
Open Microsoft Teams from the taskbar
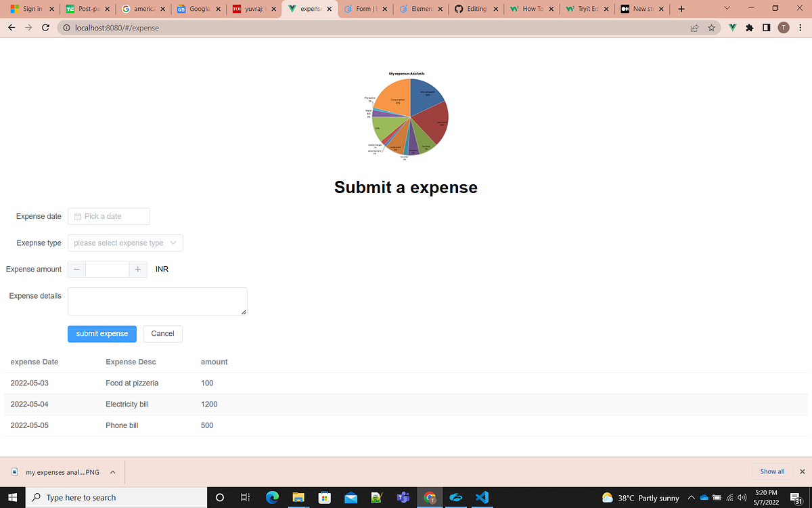tap(403, 497)
